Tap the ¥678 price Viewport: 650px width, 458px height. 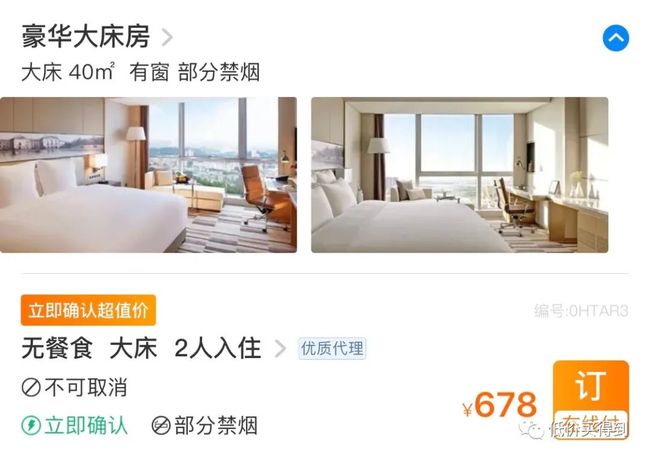tap(500, 405)
